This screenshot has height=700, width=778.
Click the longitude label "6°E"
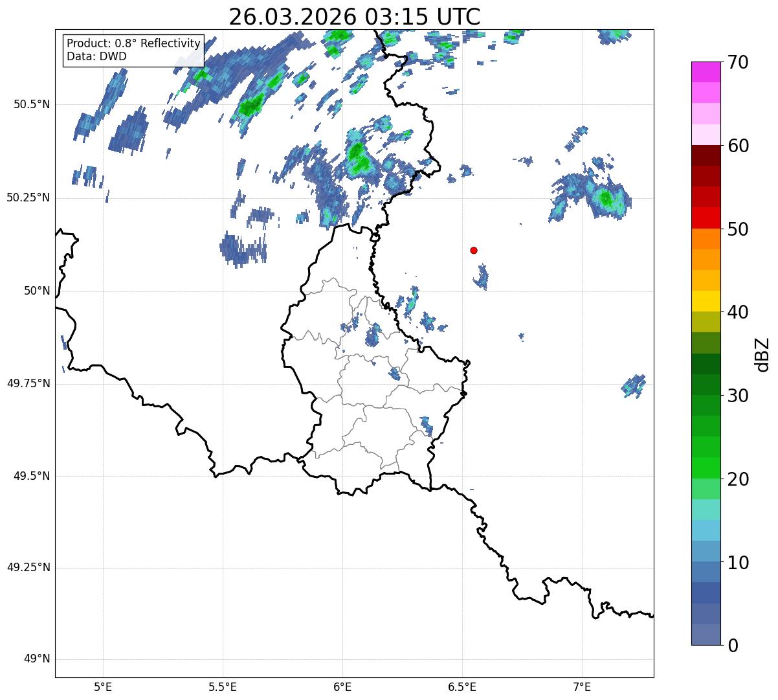(x=343, y=686)
